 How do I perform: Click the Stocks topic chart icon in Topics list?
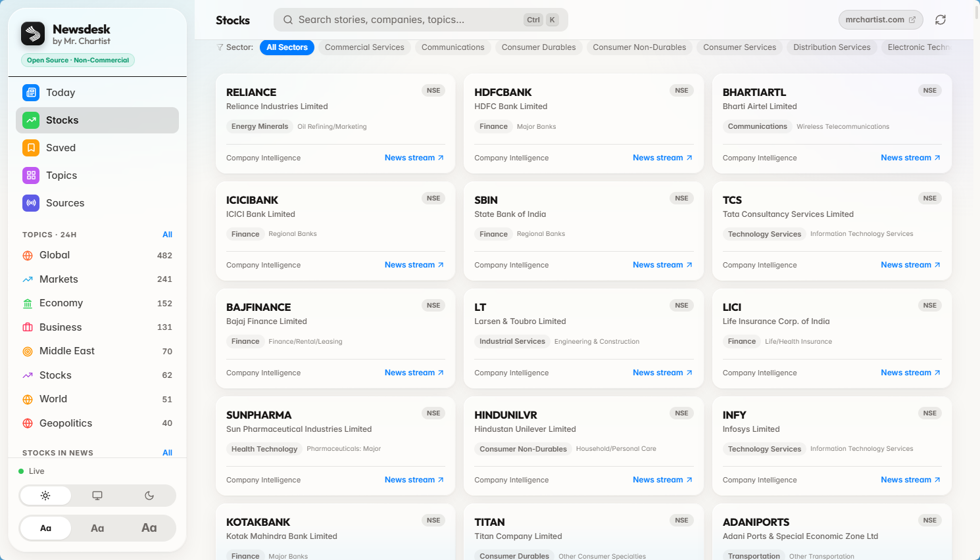pyautogui.click(x=28, y=375)
